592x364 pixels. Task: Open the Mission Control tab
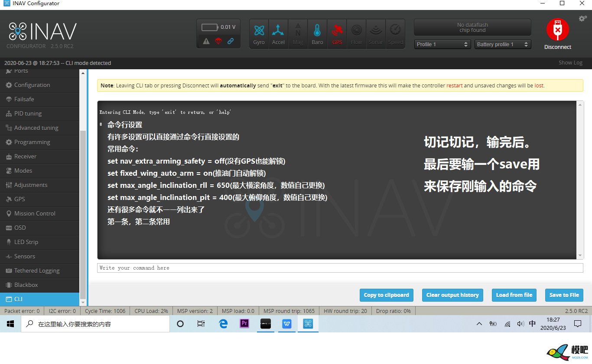pos(40,213)
